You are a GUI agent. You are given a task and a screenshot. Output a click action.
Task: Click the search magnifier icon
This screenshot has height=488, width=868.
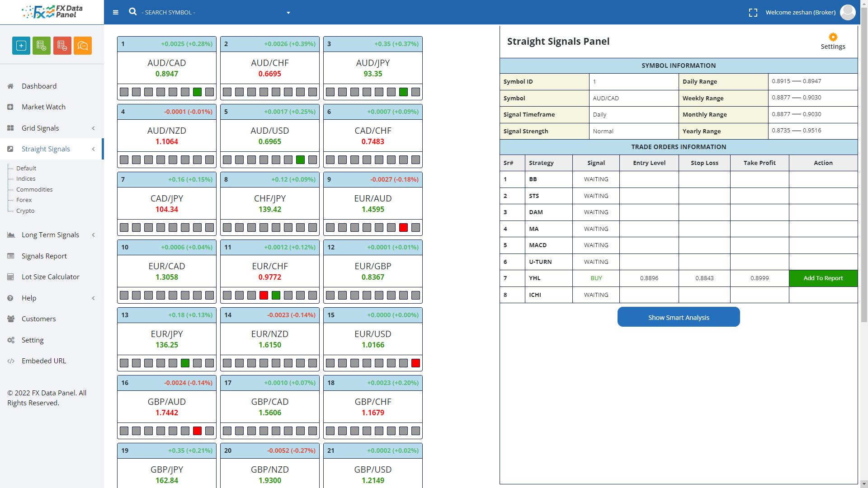pos(132,12)
